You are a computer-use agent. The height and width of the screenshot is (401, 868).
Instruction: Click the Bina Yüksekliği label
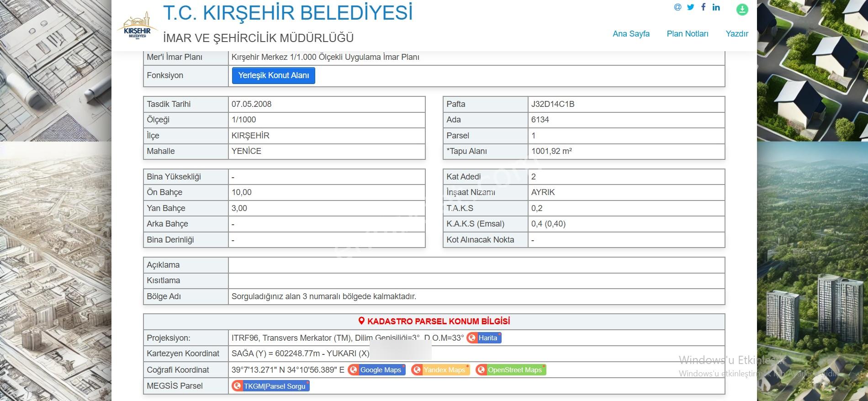click(174, 177)
